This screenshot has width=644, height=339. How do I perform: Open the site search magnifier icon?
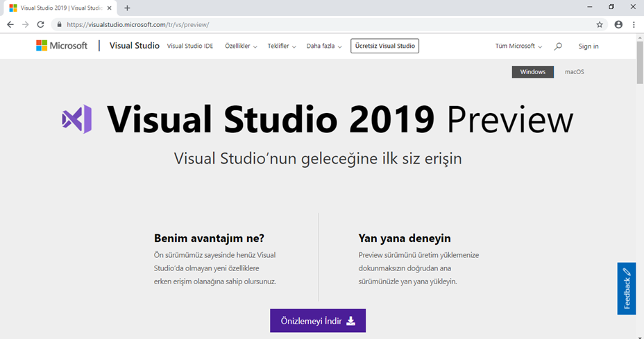click(558, 46)
